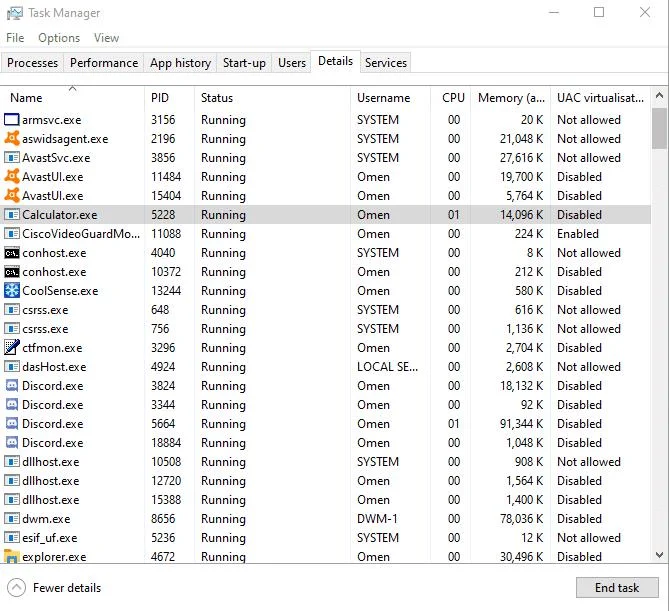Switch to the Performance tab

pyautogui.click(x=104, y=63)
